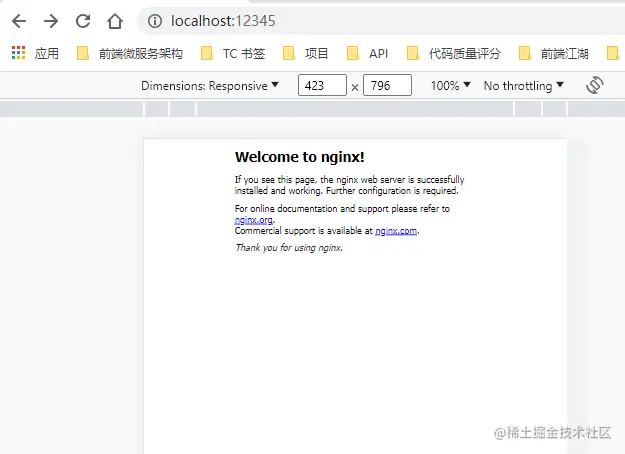Viewport: 625px width, 454px height.
Task: Reload the page with the refresh icon
Action: click(83, 21)
